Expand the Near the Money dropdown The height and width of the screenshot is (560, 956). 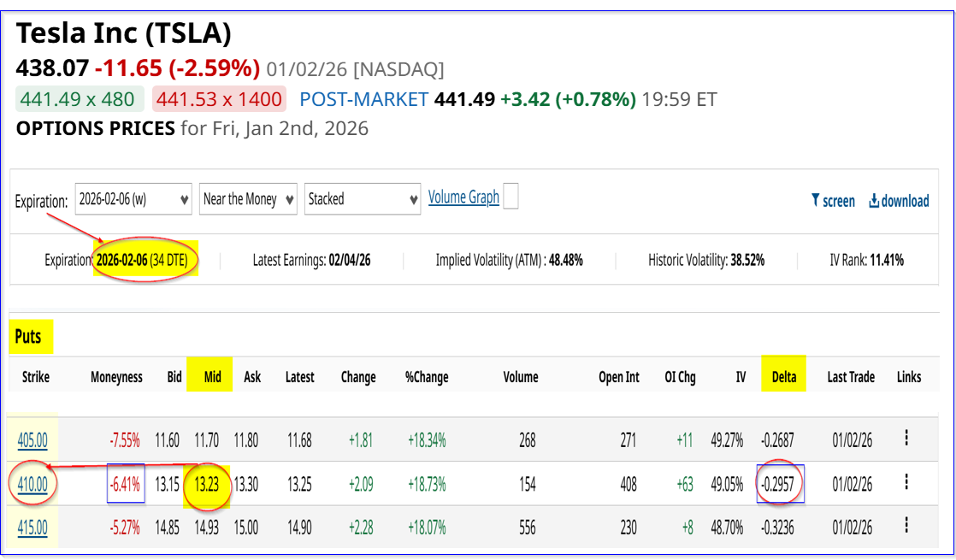point(248,199)
